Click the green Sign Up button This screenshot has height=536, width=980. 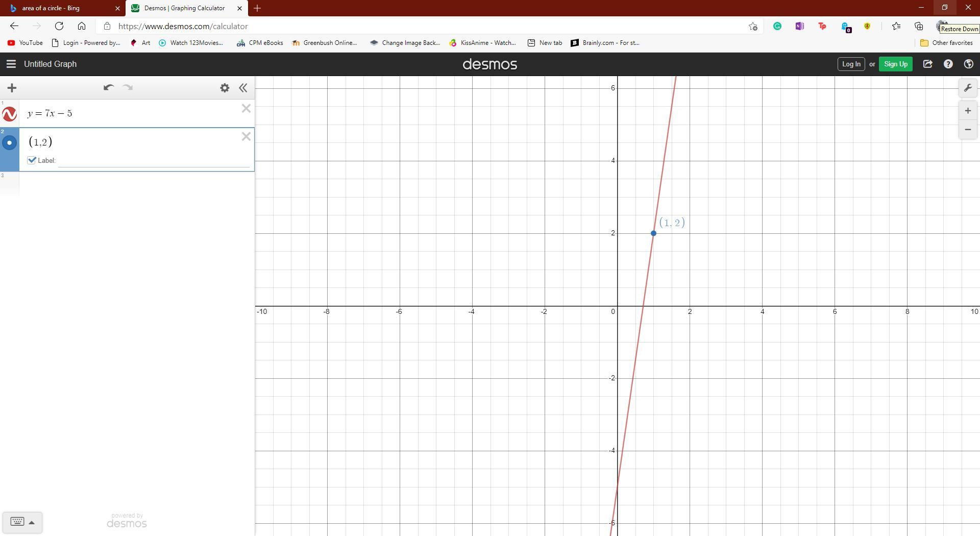point(895,64)
